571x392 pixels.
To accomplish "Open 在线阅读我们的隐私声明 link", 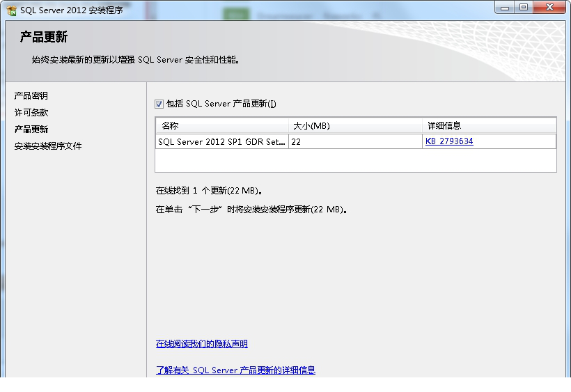I will pyautogui.click(x=202, y=343).
